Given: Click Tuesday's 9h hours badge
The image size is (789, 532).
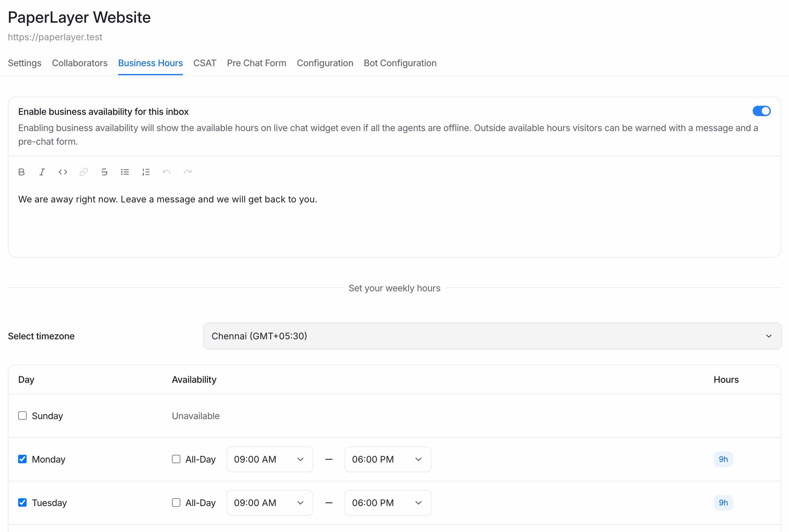Looking at the screenshot, I should [x=723, y=503].
